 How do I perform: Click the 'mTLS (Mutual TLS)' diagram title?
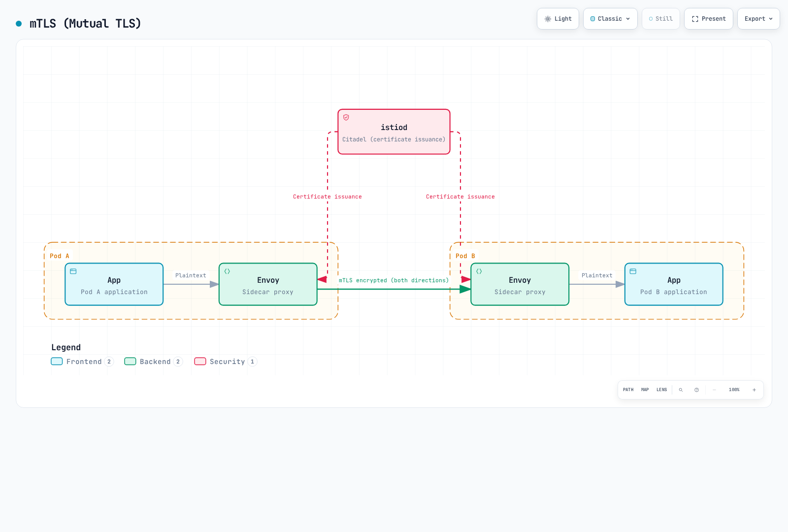[x=85, y=24]
